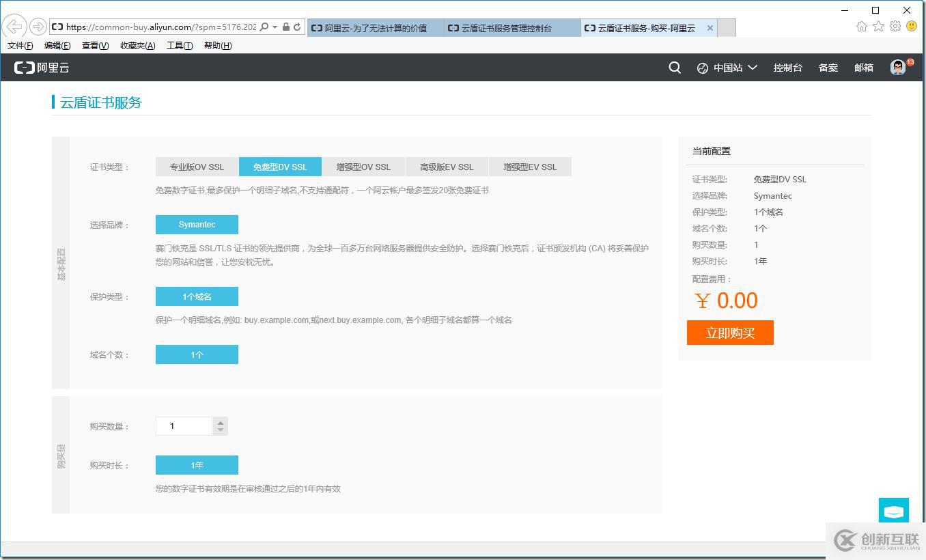Open the Favorites star icon
This screenshot has height=560, width=926.
pyautogui.click(x=878, y=26)
